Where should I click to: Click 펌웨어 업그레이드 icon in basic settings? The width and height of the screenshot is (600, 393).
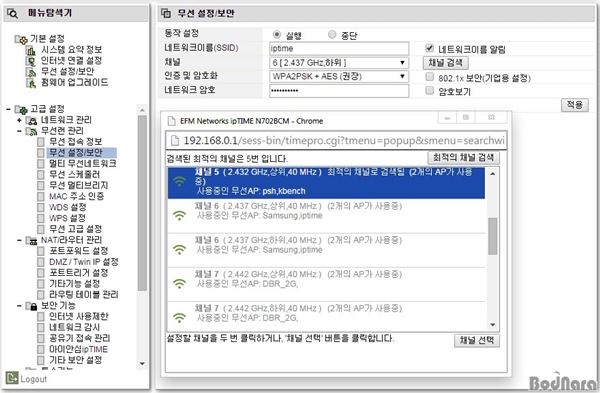(x=31, y=83)
